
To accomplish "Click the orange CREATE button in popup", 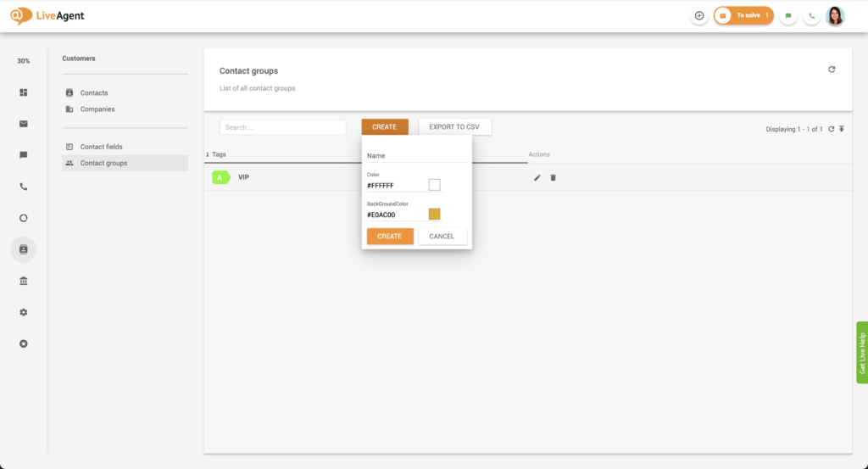I will pyautogui.click(x=390, y=236).
